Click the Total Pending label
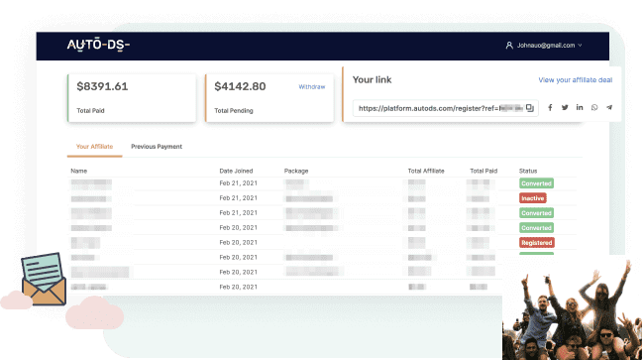Viewport: 644px width, 360px height. tap(234, 110)
